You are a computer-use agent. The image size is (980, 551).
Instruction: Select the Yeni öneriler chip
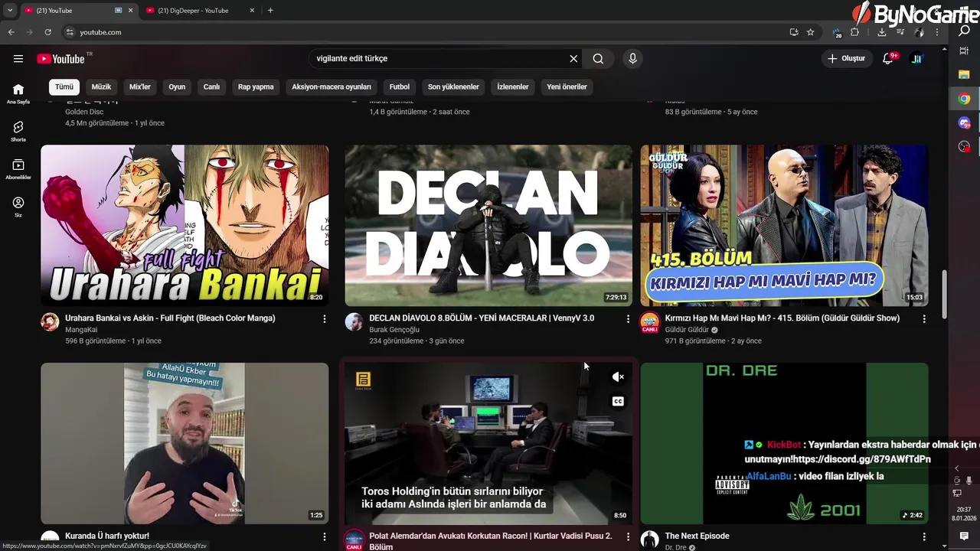click(x=567, y=87)
